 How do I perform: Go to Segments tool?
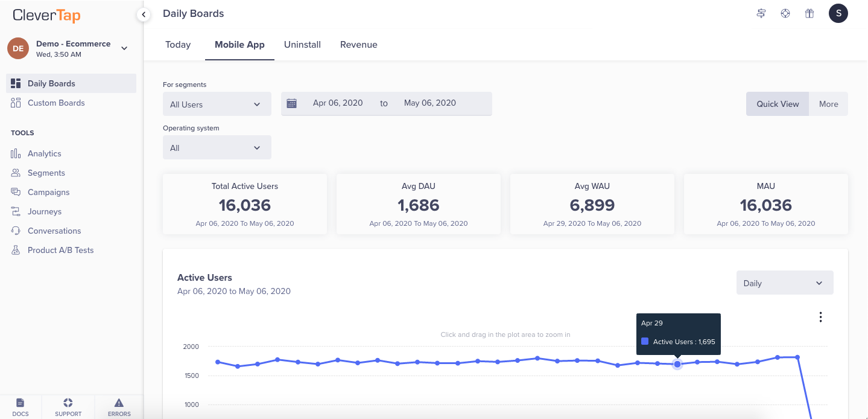tap(46, 173)
